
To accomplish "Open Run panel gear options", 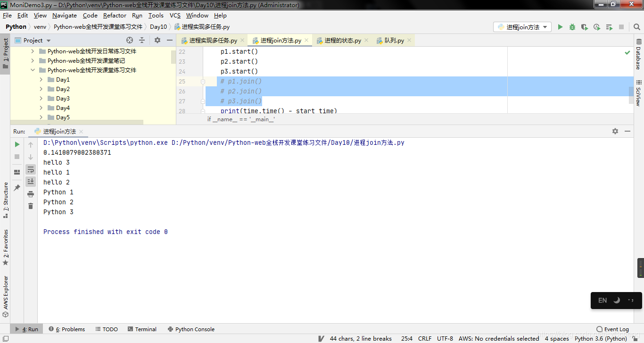I will [x=615, y=131].
